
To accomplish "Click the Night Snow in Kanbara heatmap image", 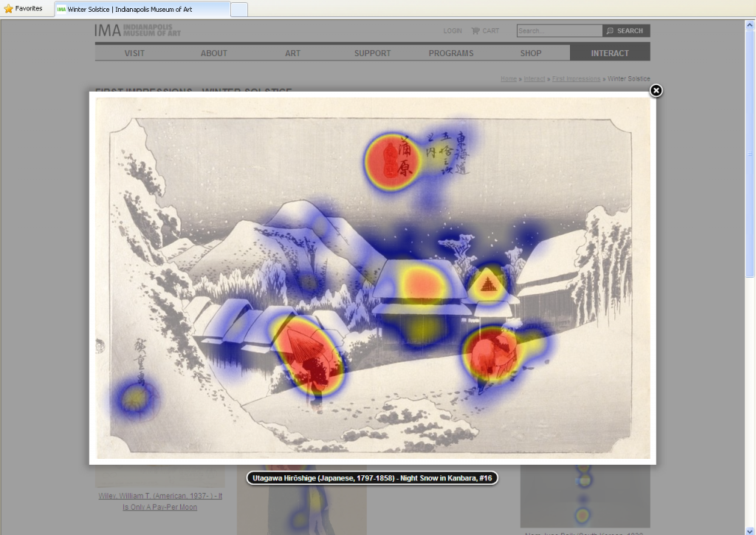I will pyautogui.click(x=373, y=278).
